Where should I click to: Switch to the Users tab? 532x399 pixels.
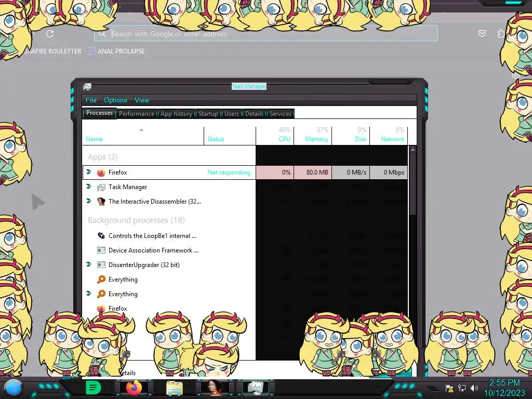(232, 114)
